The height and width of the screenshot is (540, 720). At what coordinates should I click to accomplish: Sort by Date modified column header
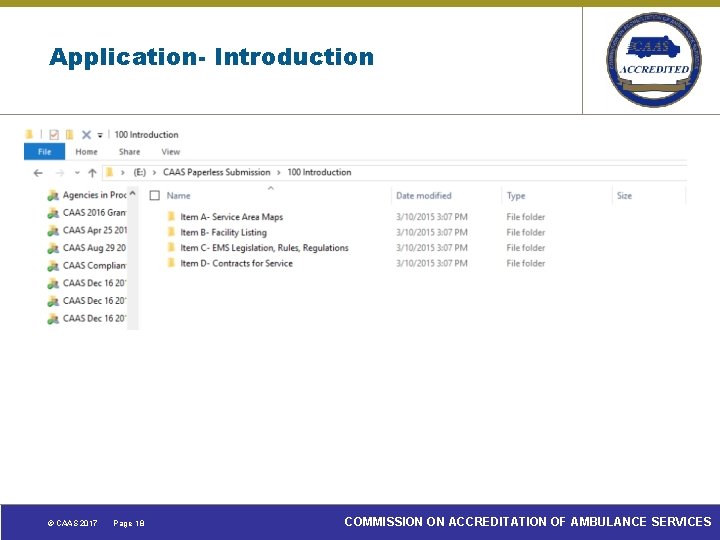(x=424, y=196)
